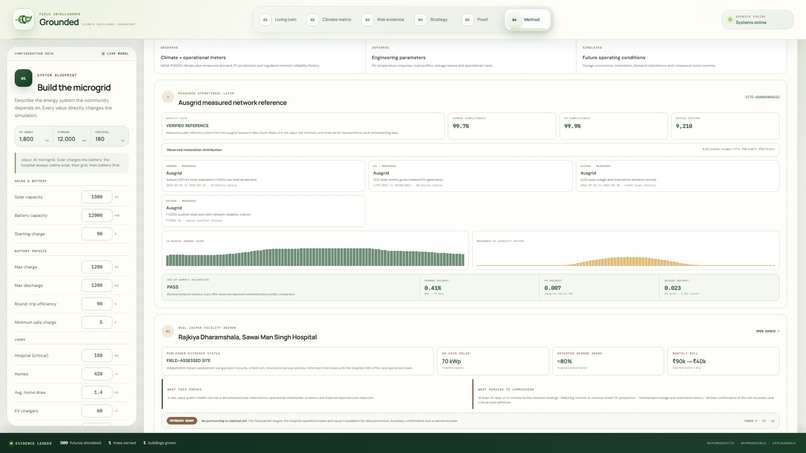Toggle the Live Model indicator
This screenshot has height=453, width=806.
115,53
